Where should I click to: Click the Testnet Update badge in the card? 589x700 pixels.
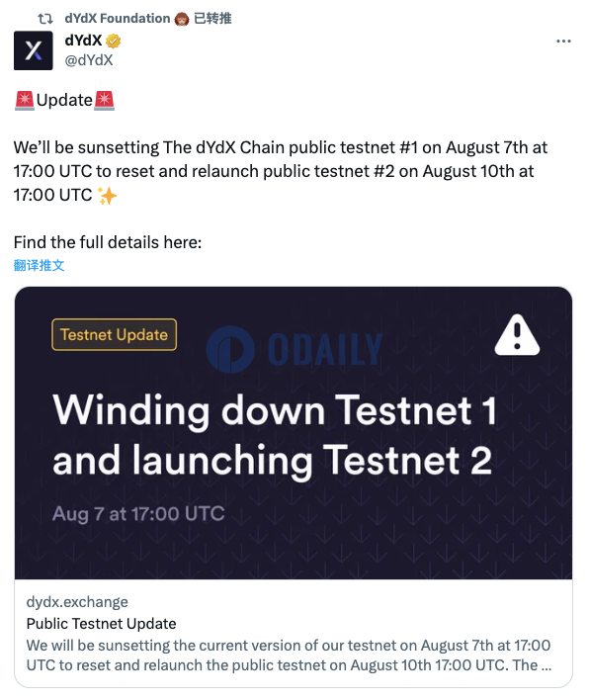tap(115, 334)
